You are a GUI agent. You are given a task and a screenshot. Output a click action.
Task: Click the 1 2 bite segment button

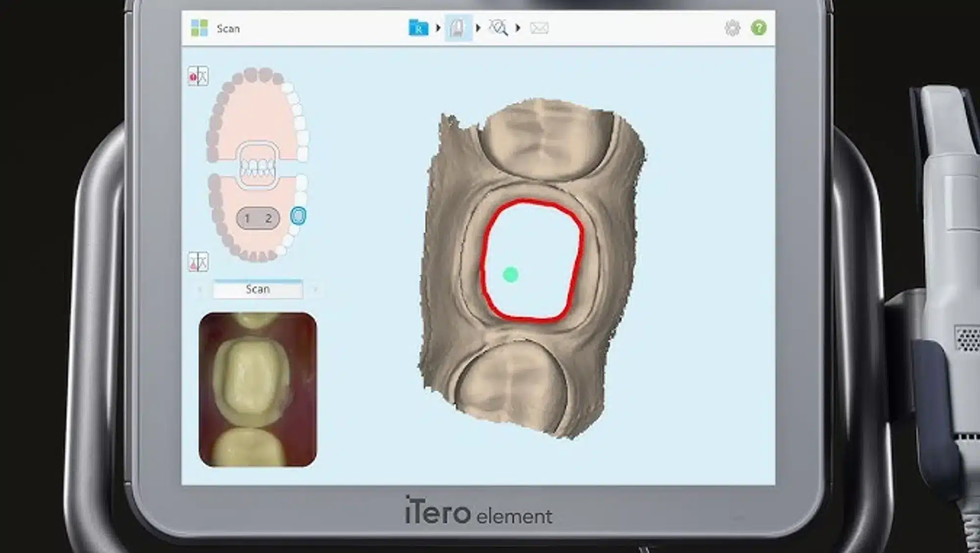coord(258,218)
